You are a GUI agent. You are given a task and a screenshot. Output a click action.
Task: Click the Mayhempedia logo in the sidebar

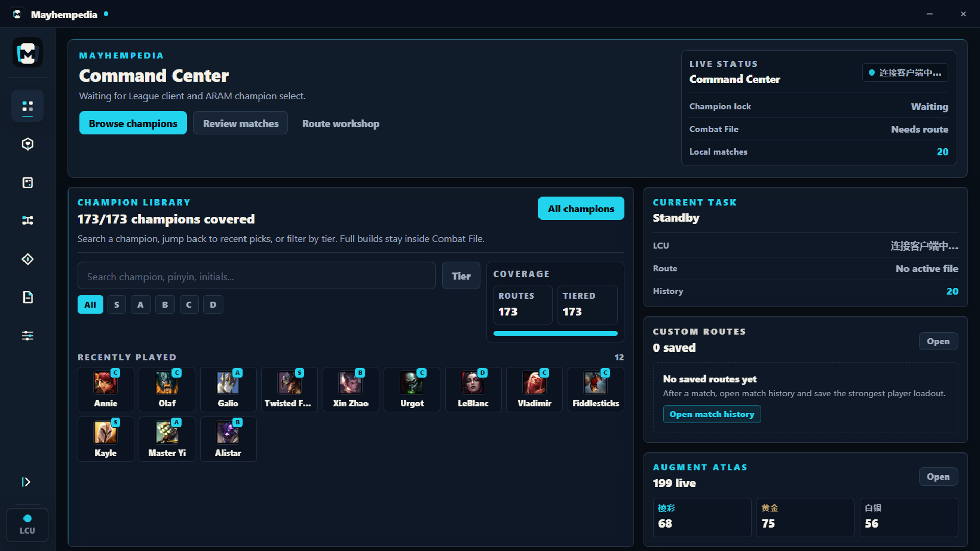coord(28,53)
